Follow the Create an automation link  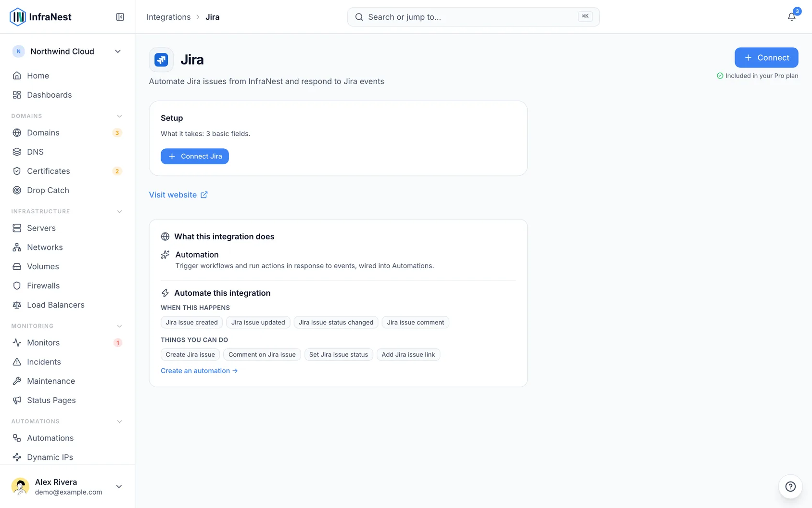click(x=199, y=371)
